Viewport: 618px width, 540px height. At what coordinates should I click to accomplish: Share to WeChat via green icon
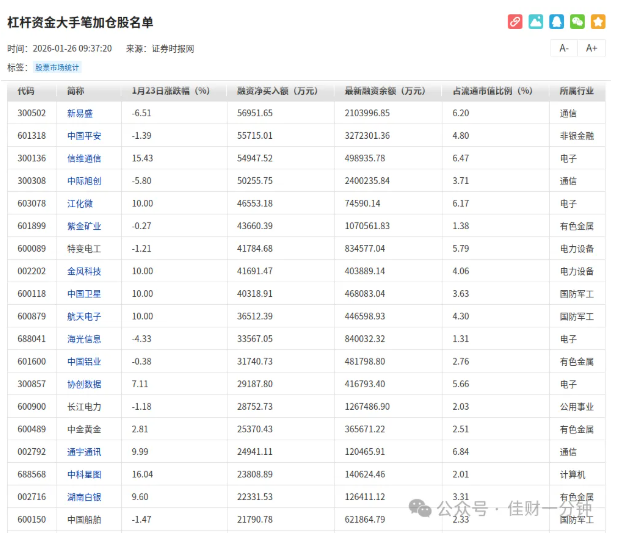[x=577, y=22]
